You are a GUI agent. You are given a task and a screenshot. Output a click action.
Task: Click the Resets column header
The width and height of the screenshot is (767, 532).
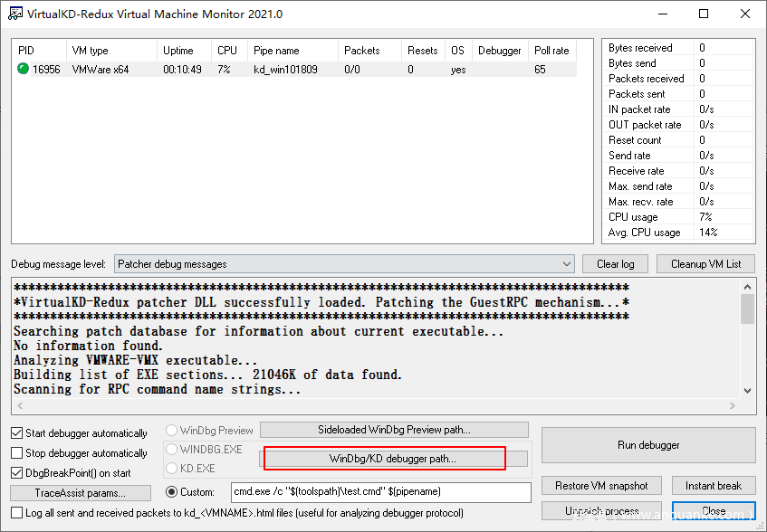pyautogui.click(x=423, y=51)
